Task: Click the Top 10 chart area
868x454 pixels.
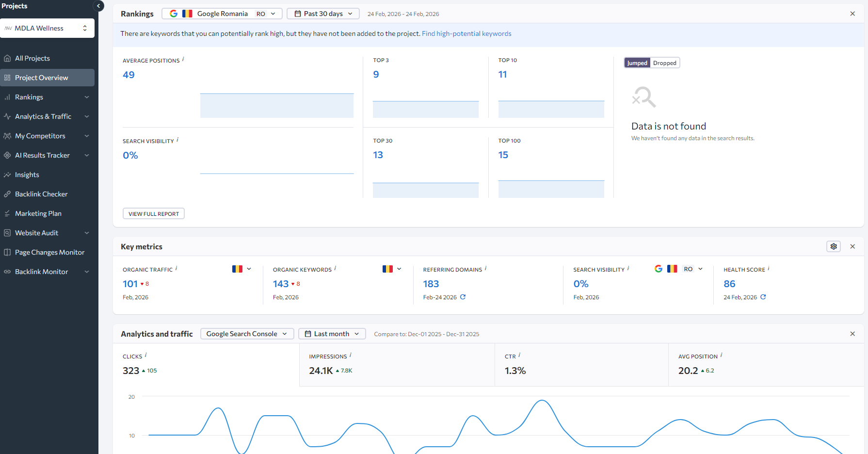Action: click(x=551, y=109)
